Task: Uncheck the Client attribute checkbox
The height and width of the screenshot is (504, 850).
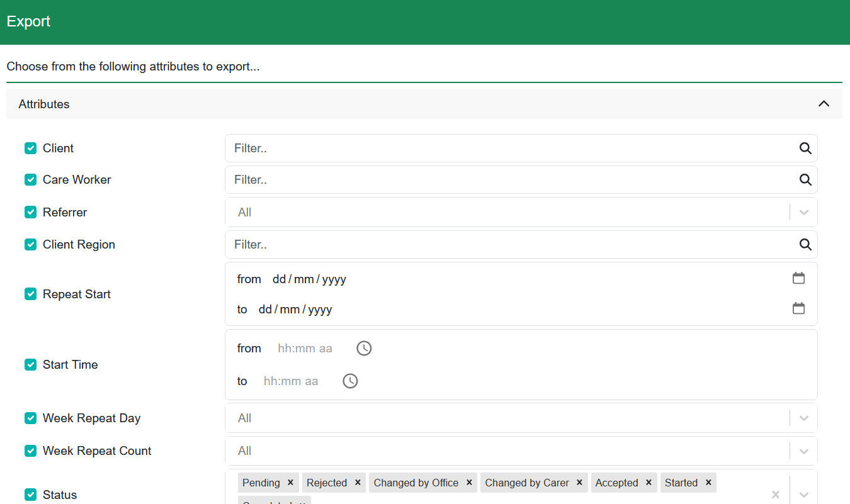Action: tap(30, 148)
